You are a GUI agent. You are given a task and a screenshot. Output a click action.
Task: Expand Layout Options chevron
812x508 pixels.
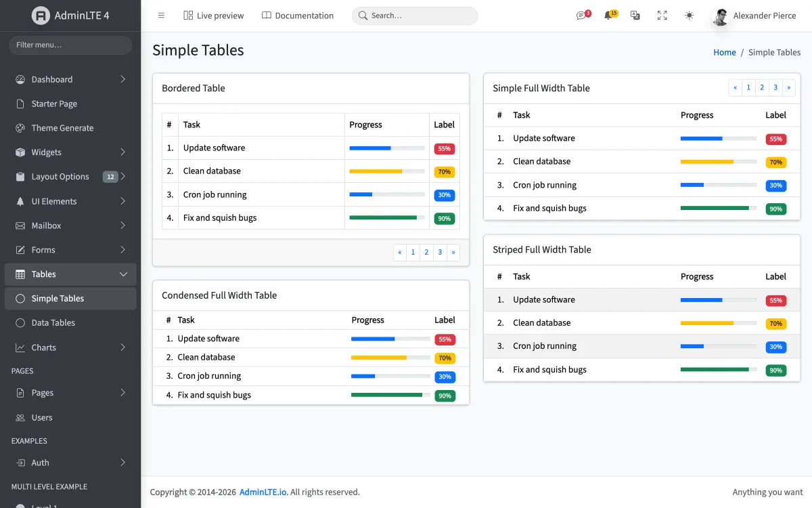pos(123,177)
